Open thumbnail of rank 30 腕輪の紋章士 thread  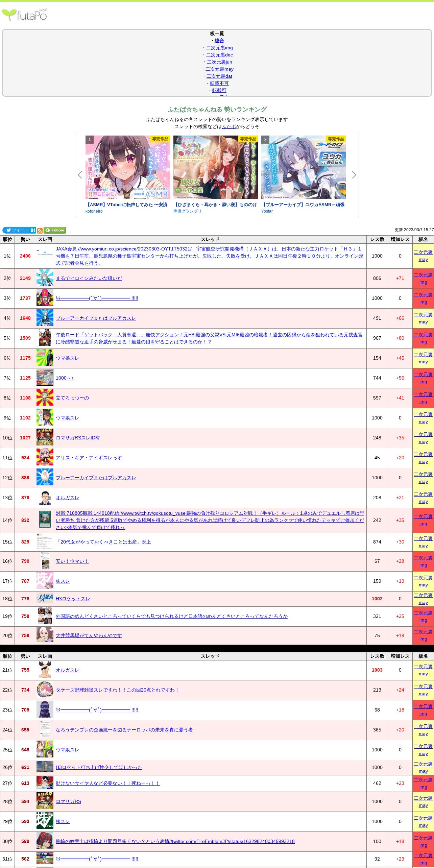coord(45,841)
